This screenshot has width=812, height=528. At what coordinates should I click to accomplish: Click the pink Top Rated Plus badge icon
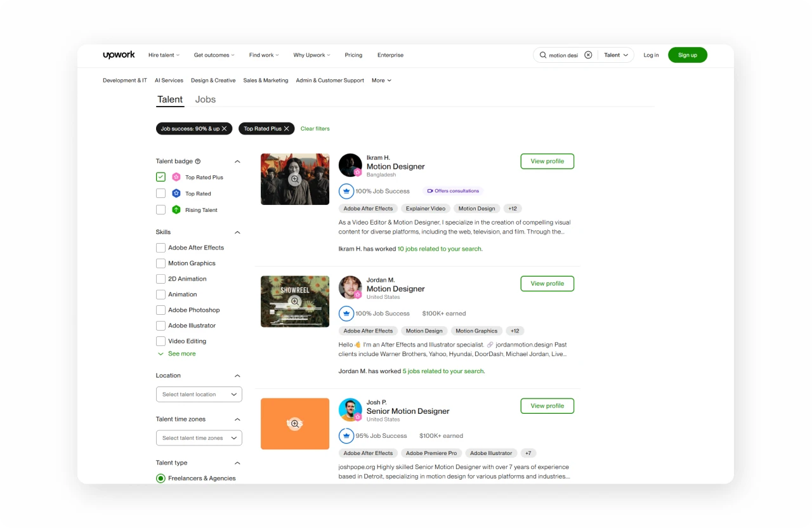point(176,177)
